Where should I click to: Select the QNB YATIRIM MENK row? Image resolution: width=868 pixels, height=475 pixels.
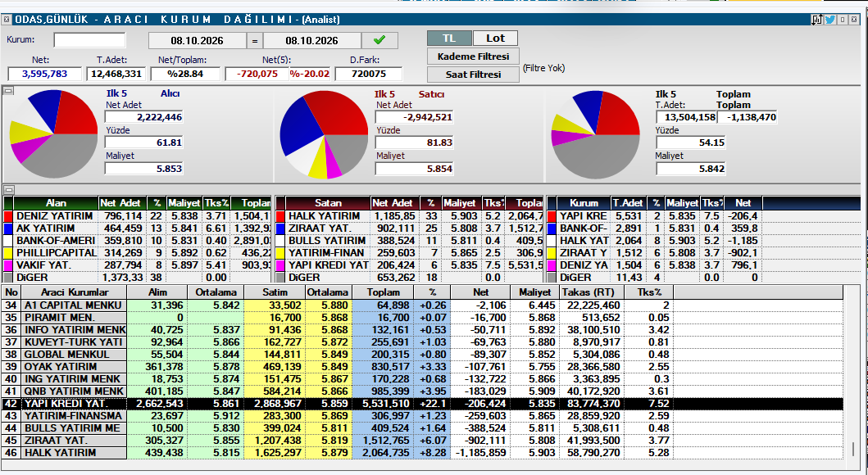coord(422,391)
